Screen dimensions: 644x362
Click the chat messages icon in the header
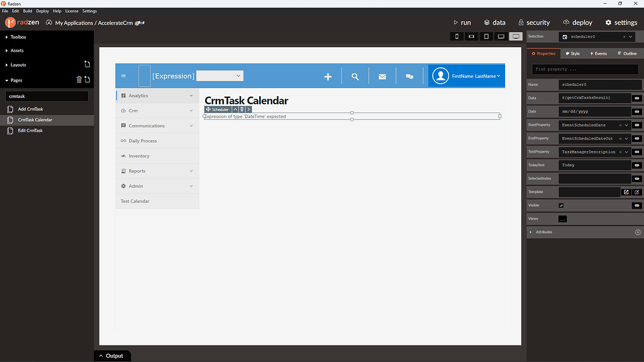[409, 75]
